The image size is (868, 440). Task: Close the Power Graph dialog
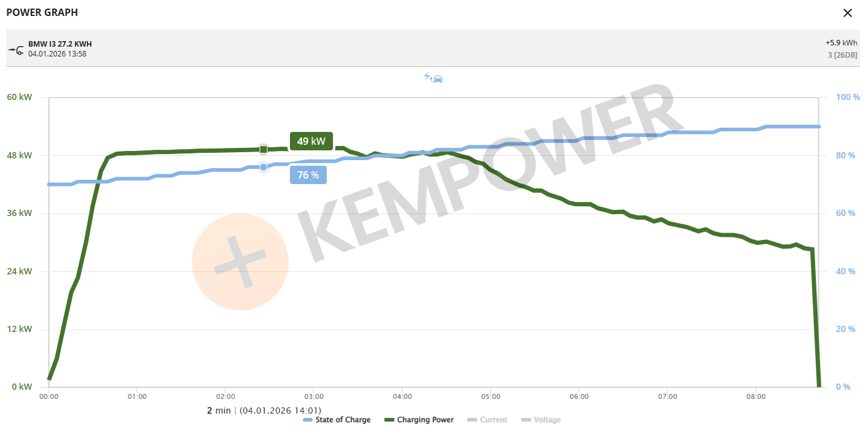click(848, 13)
